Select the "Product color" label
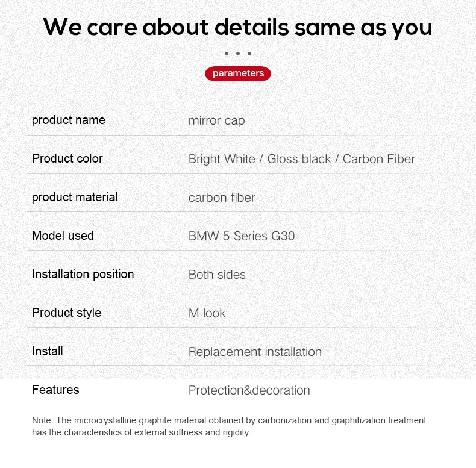The height and width of the screenshot is (468, 476). [x=67, y=158]
